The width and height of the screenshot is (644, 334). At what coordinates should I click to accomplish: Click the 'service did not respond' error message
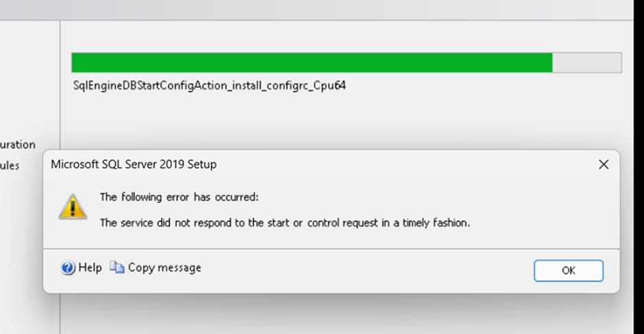pos(284,223)
